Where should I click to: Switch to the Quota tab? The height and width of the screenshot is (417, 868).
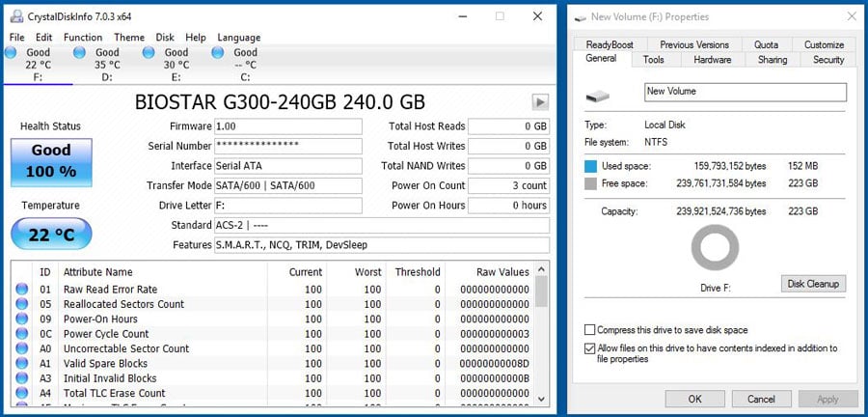tap(766, 44)
